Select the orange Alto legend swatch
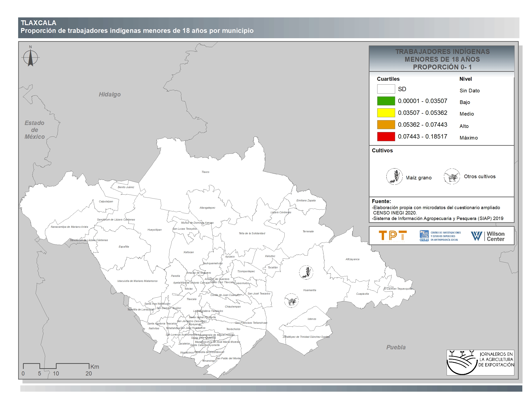This screenshot has height=411, width=532. 386,125
